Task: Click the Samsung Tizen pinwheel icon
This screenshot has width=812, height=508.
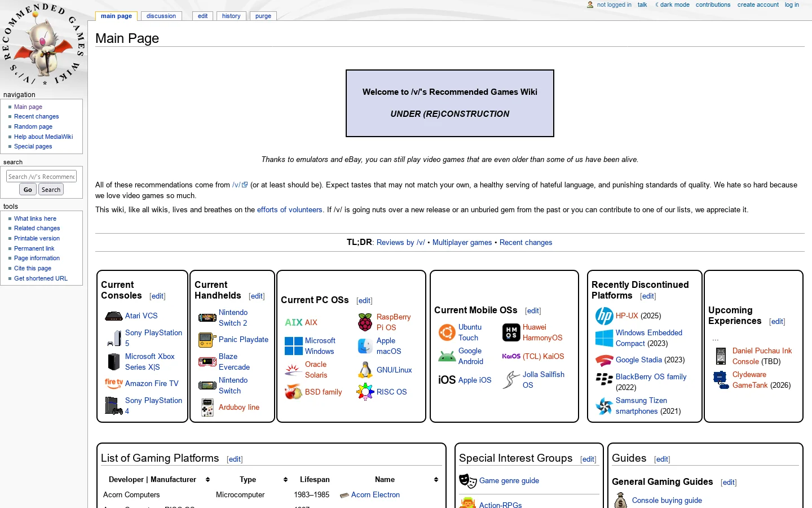Action: [604, 406]
